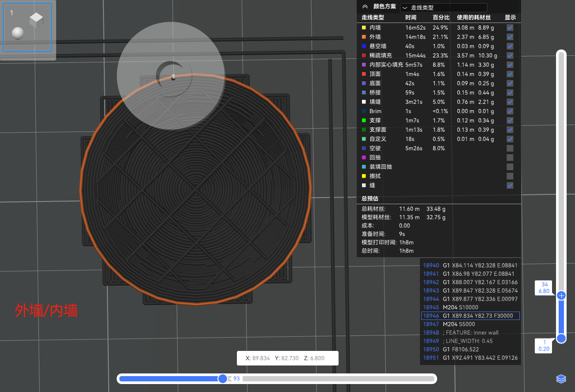This screenshot has height=392, width=575.
Task: Click the 内部实心填充 row label
Action: point(386,65)
